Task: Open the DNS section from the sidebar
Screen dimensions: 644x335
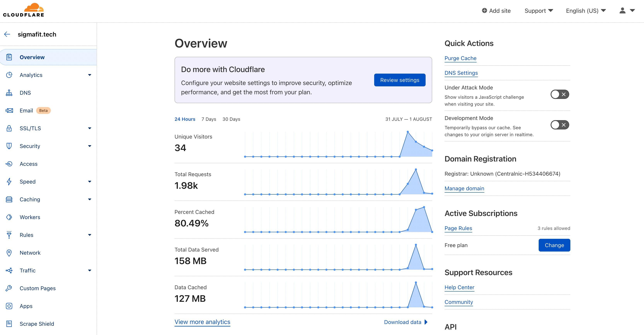Action: [x=25, y=92]
